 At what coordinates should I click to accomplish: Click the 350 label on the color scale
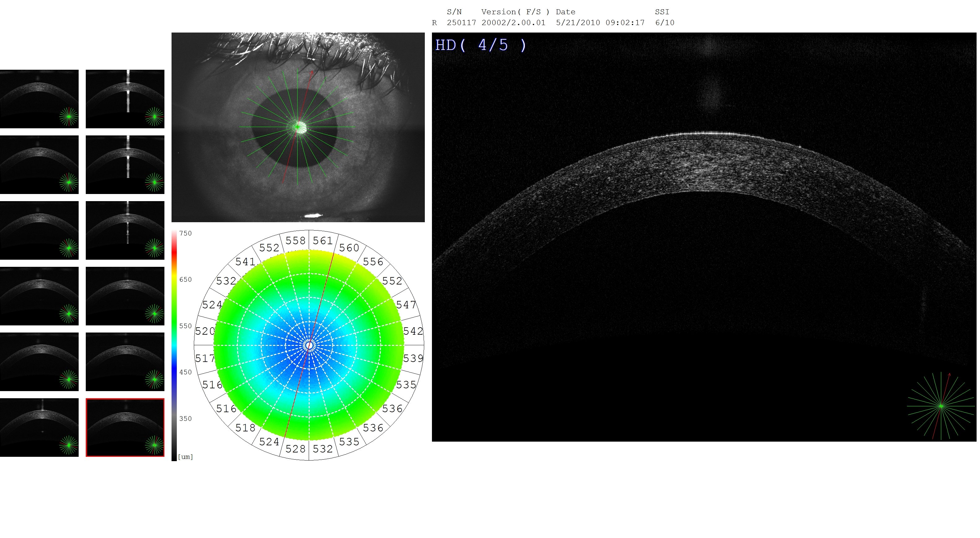click(x=186, y=418)
